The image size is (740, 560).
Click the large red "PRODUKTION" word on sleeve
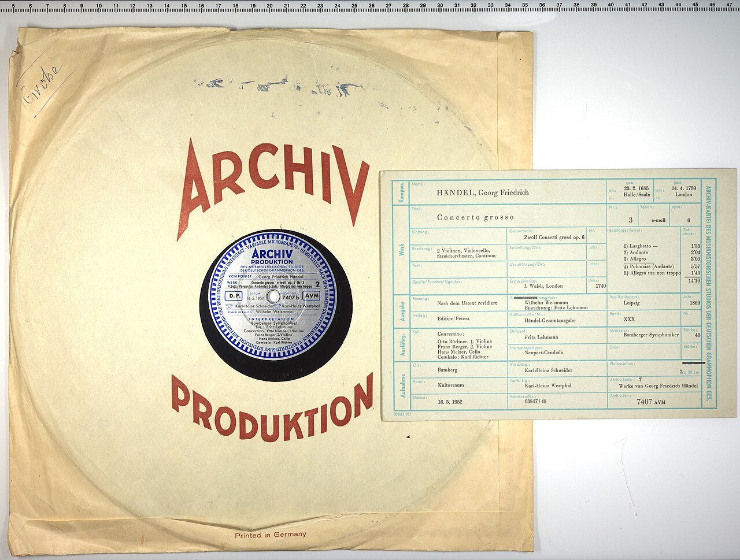[x=272, y=407]
